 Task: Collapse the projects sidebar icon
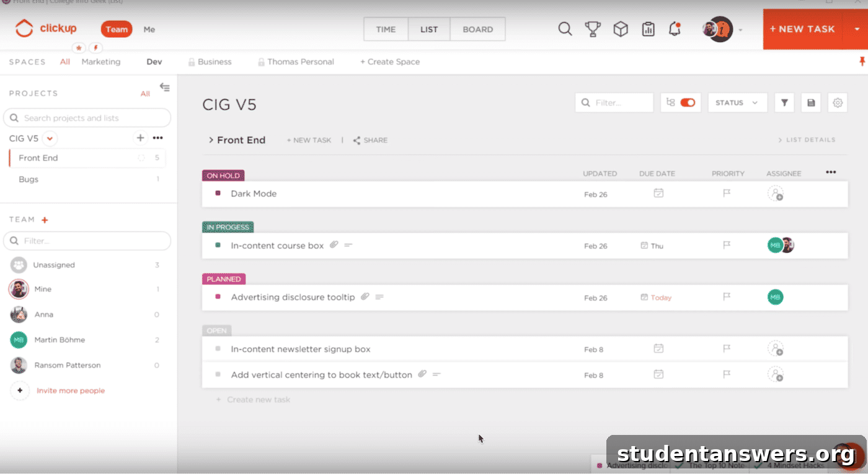[164, 87]
